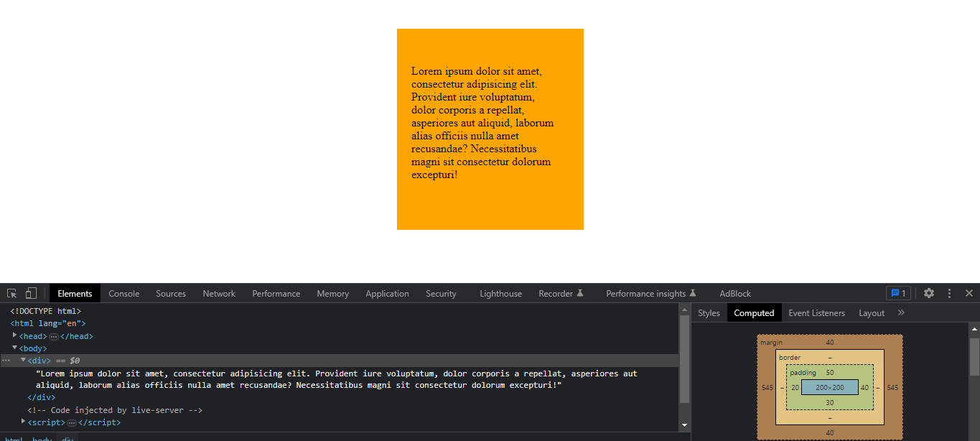The image size is (980, 441).
Task: Click the margin label in box model
Action: pos(771,343)
